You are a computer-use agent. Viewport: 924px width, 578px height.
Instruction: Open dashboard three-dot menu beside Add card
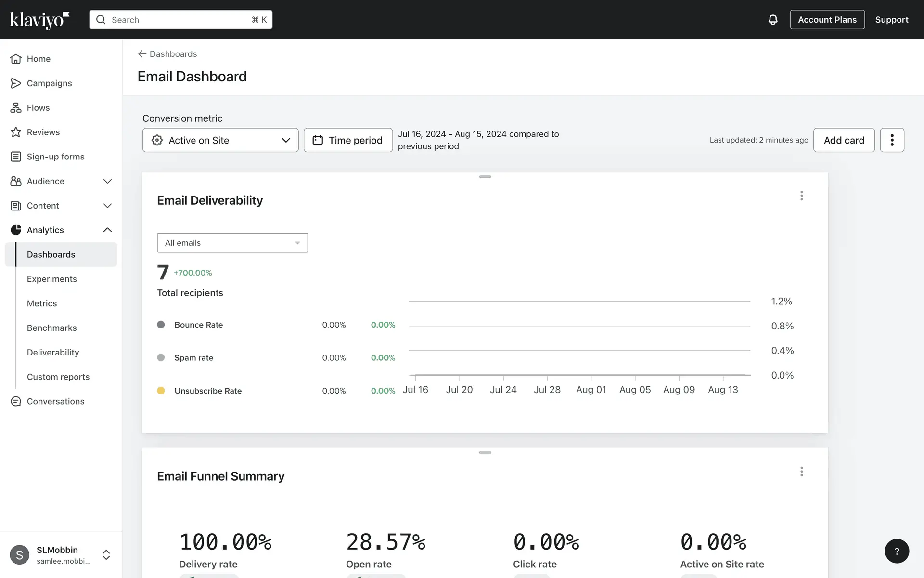pyautogui.click(x=892, y=140)
